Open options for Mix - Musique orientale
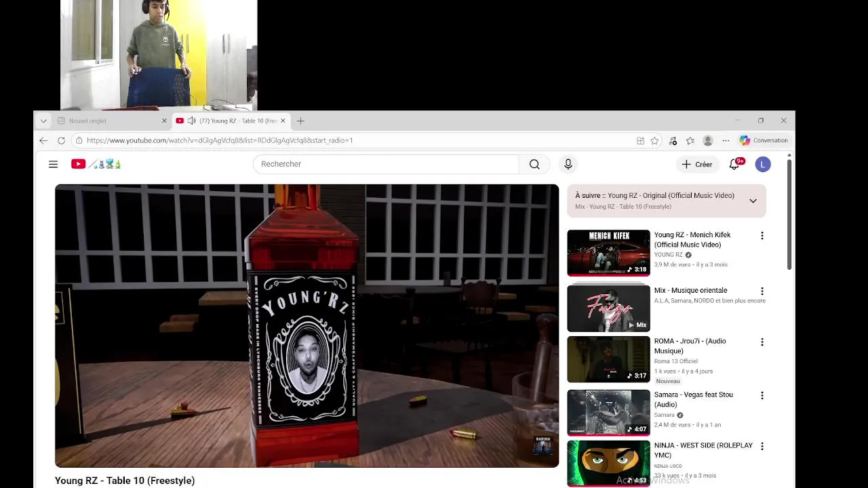 click(762, 291)
